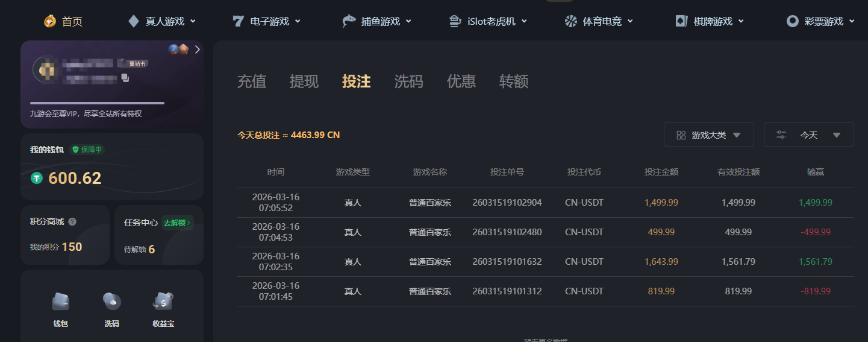Click the 去解锁 button in 任务中心
This screenshot has height=342, width=868.
coord(177,223)
